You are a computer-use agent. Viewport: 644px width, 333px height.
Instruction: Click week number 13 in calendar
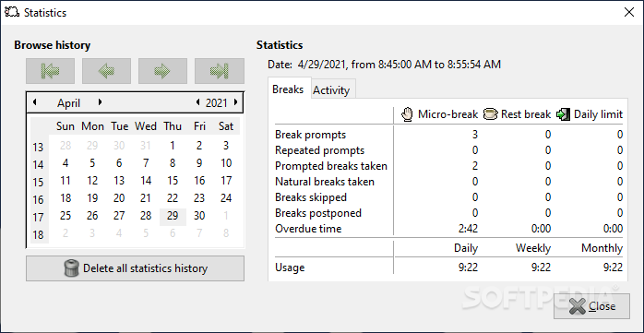[38, 147]
